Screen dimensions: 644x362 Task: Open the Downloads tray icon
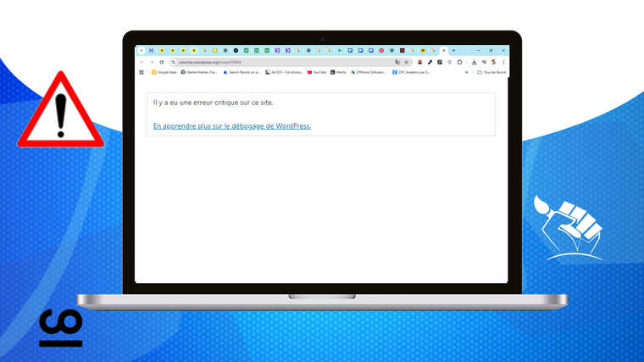click(474, 63)
